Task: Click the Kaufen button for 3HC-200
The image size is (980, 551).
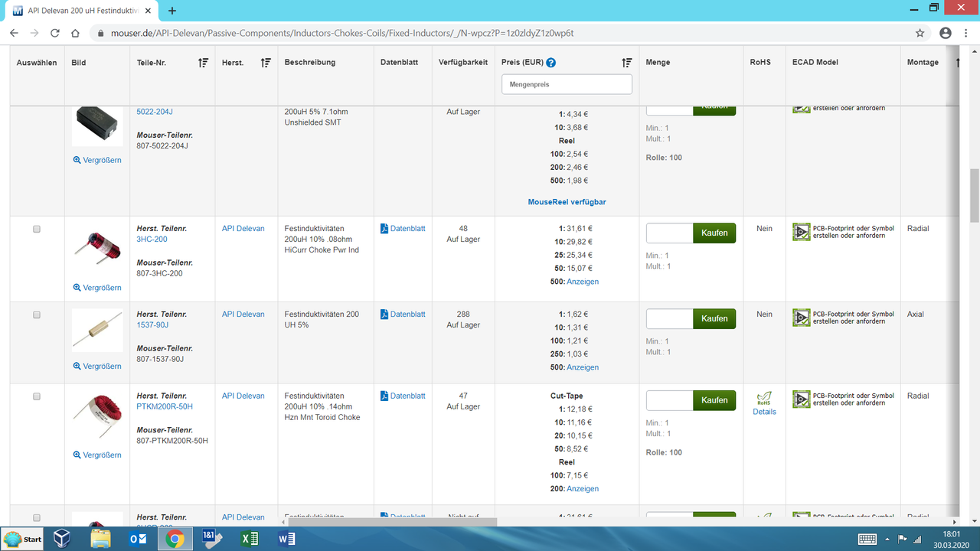Action: pyautogui.click(x=714, y=233)
